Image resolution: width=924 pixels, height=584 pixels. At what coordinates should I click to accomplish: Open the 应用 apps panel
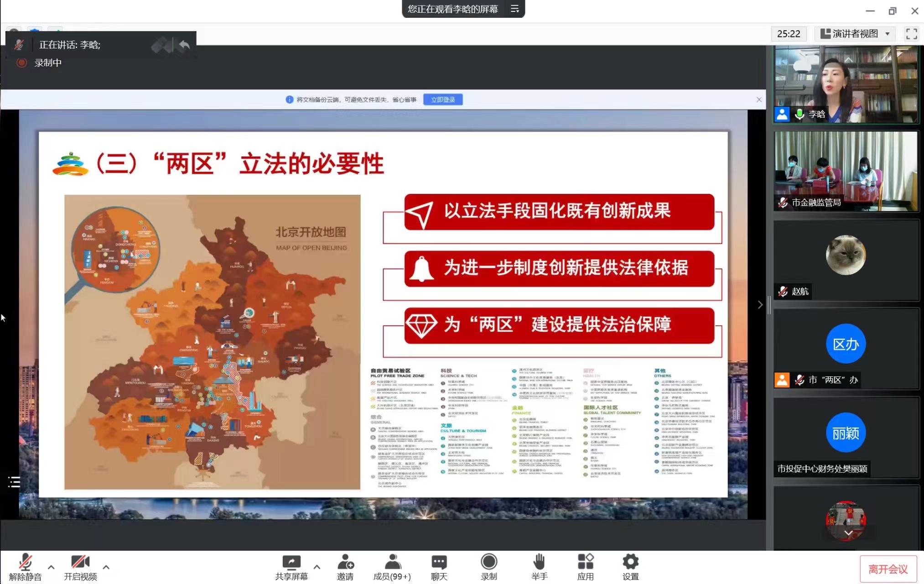(x=585, y=566)
